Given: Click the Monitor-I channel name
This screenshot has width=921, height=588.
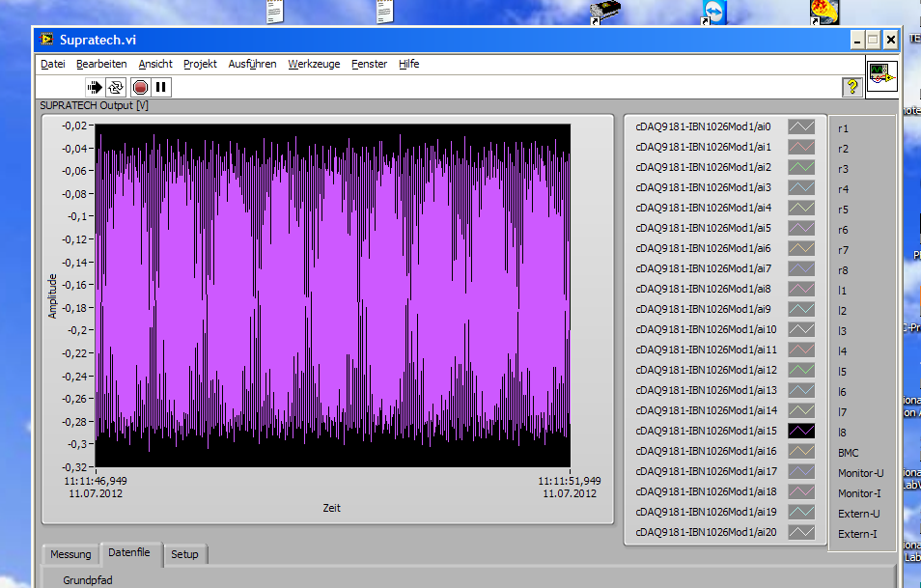Looking at the screenshot, I should click(859, 493).
